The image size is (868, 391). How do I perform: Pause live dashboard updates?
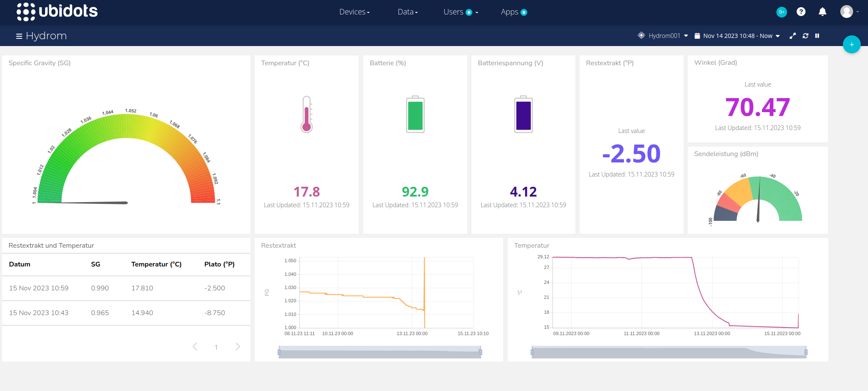coord(817,36)
